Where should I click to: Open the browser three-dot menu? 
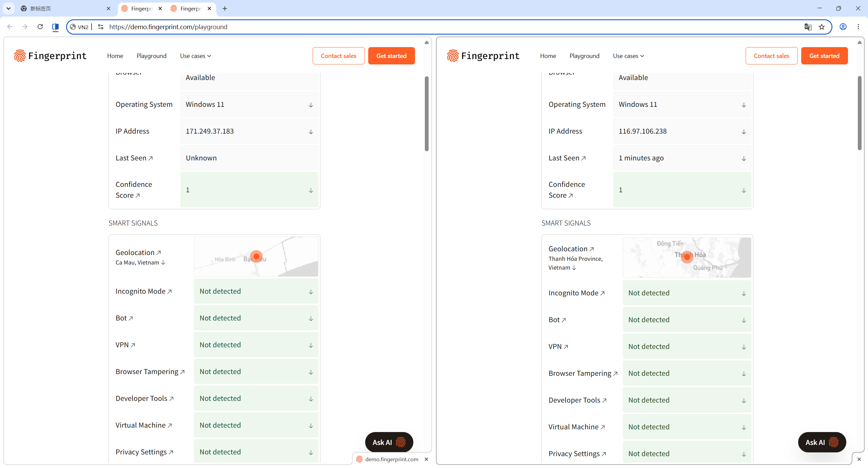click(859, 27)
